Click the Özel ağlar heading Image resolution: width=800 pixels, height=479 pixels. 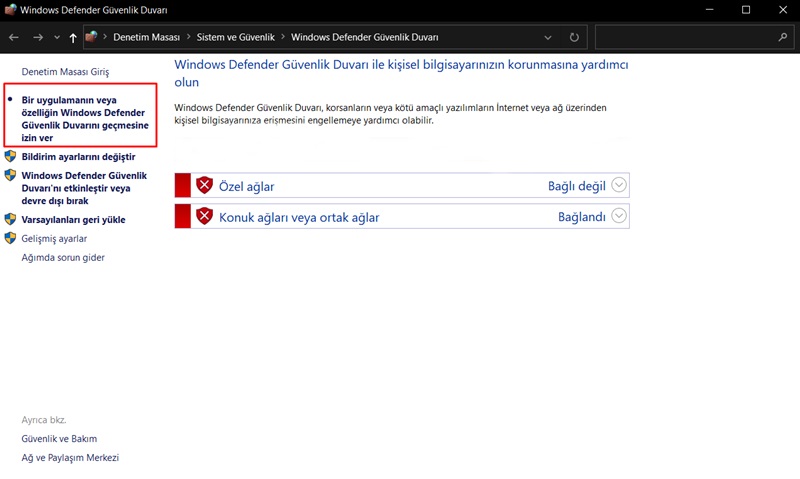click(246, 187)
